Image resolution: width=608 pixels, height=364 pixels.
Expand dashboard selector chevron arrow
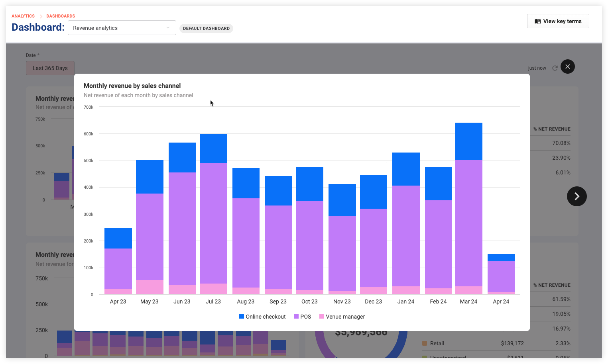(168, 28)
